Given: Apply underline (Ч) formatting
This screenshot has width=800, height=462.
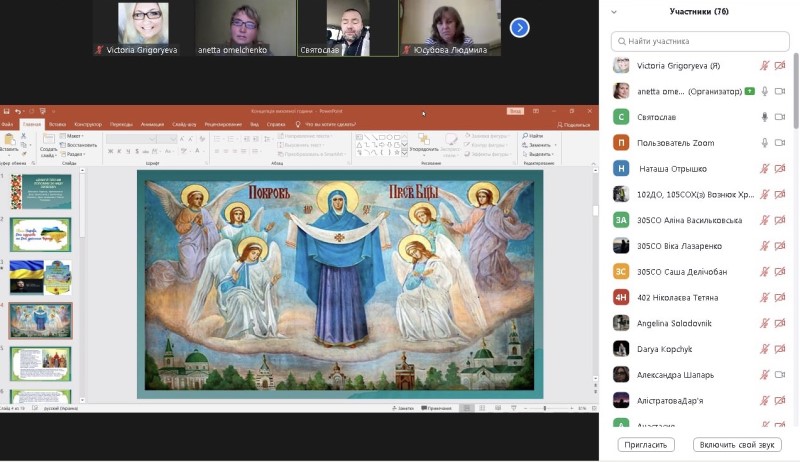Looking at the screenshot, I should pyautogui.click(x=128, y=151).
